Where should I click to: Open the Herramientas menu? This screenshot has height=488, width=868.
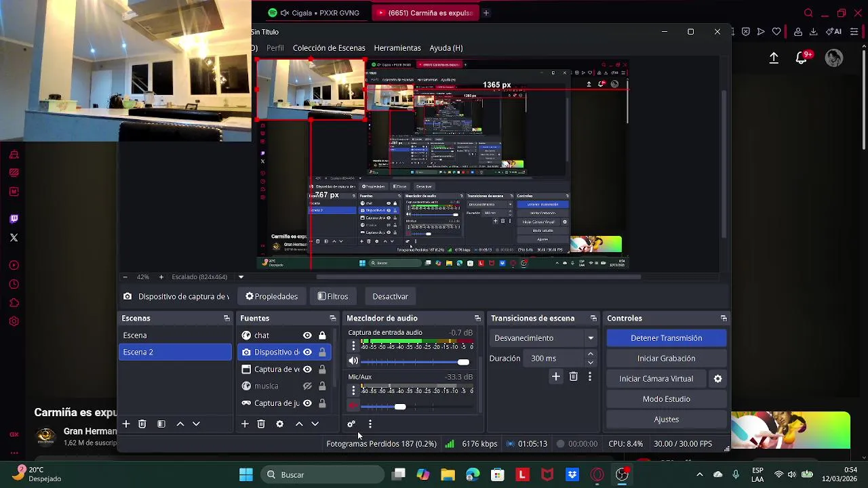click(397, 48)
